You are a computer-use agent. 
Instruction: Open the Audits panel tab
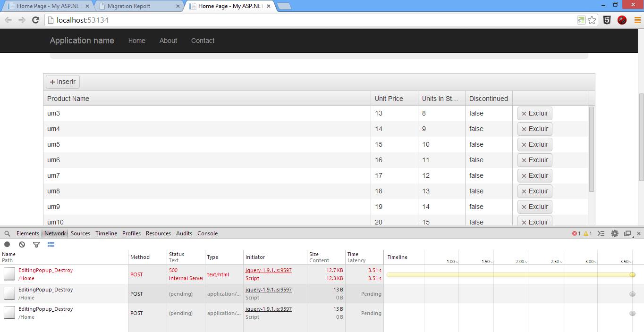[184, 233]
